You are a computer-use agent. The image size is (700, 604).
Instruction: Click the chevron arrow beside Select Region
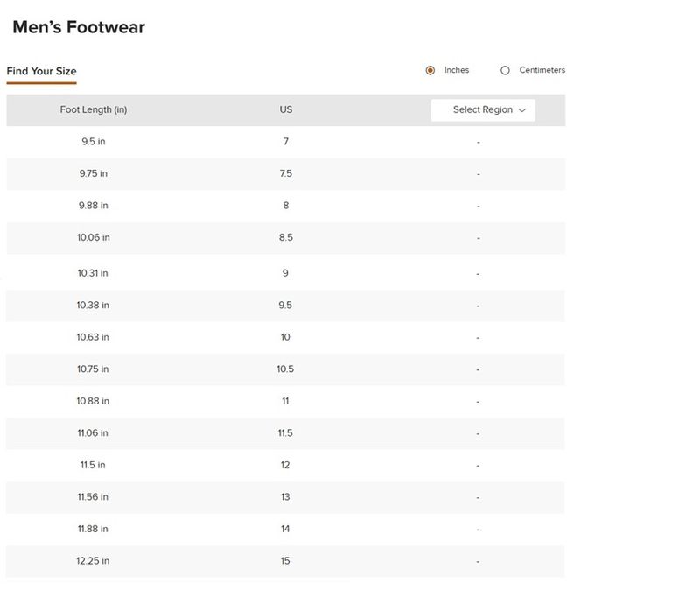click(x=522, y=110)
